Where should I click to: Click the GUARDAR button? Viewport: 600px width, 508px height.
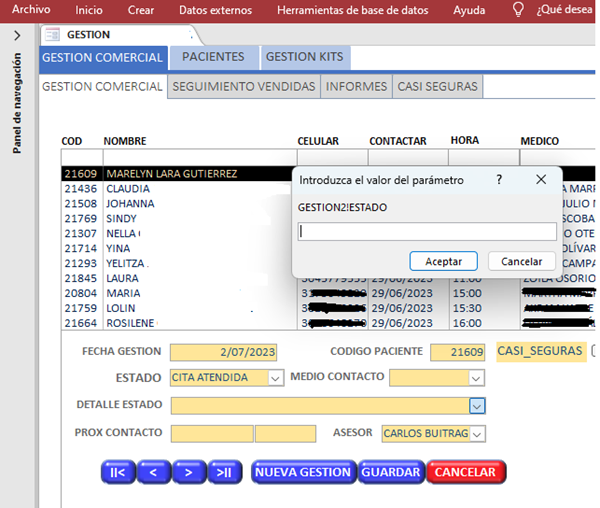click(390, 472)
